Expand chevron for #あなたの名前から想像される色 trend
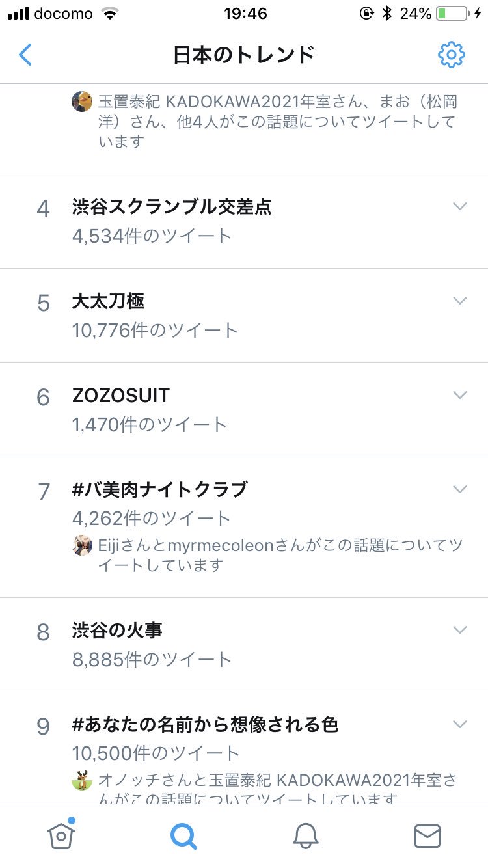Screen dimensions: 488x868 point(460,724)
